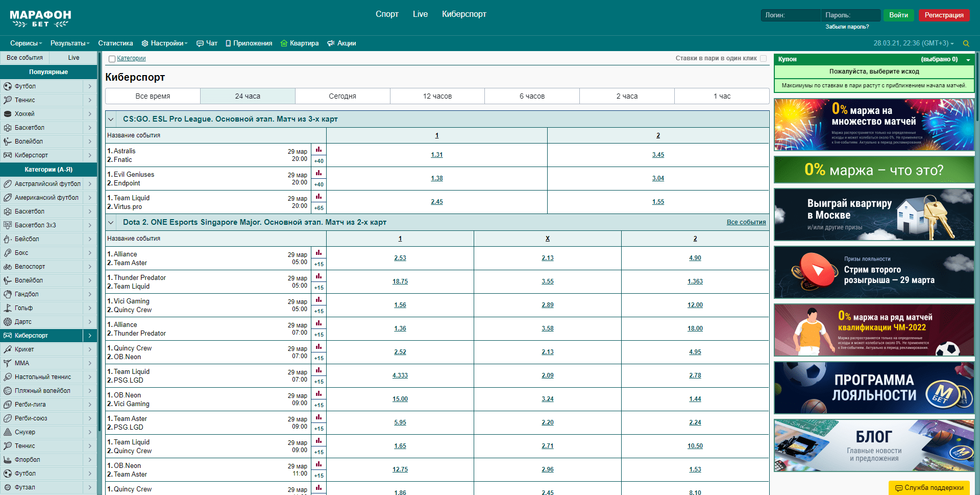Open the Результаты dropdown menu
The image size is (980, 495).
pos(70,43)
